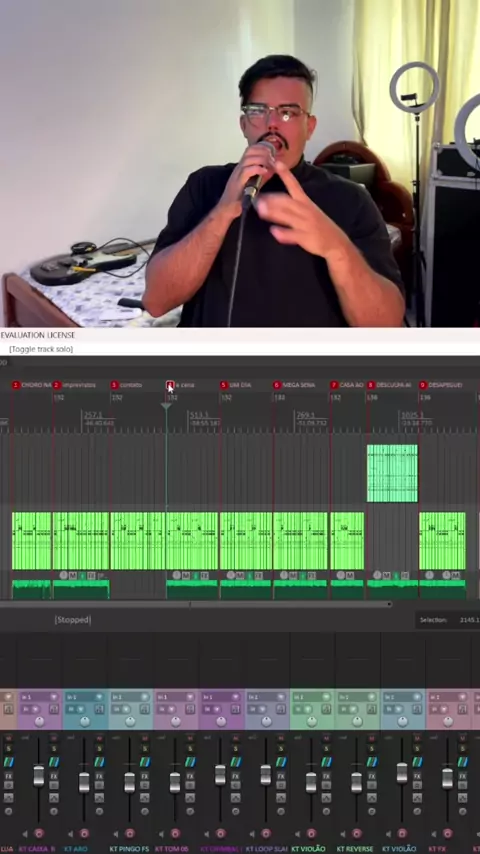Open the In 1 input dropdown on the KT ARO strip

[85, 697]
